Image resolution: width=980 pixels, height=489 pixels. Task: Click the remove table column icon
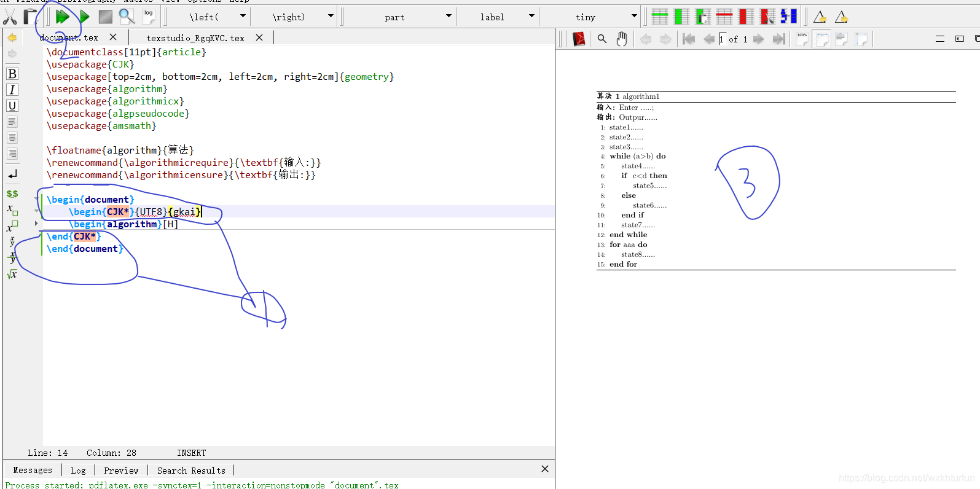point(746,17)
